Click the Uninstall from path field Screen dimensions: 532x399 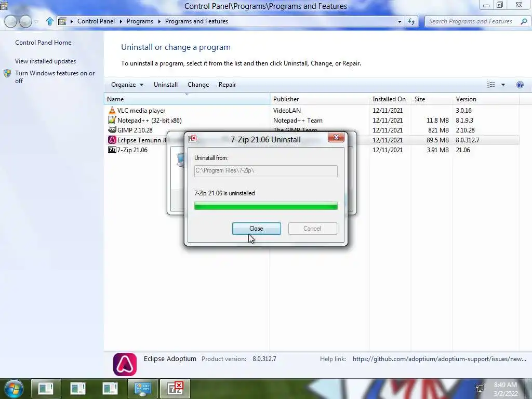tap(265, 170)
